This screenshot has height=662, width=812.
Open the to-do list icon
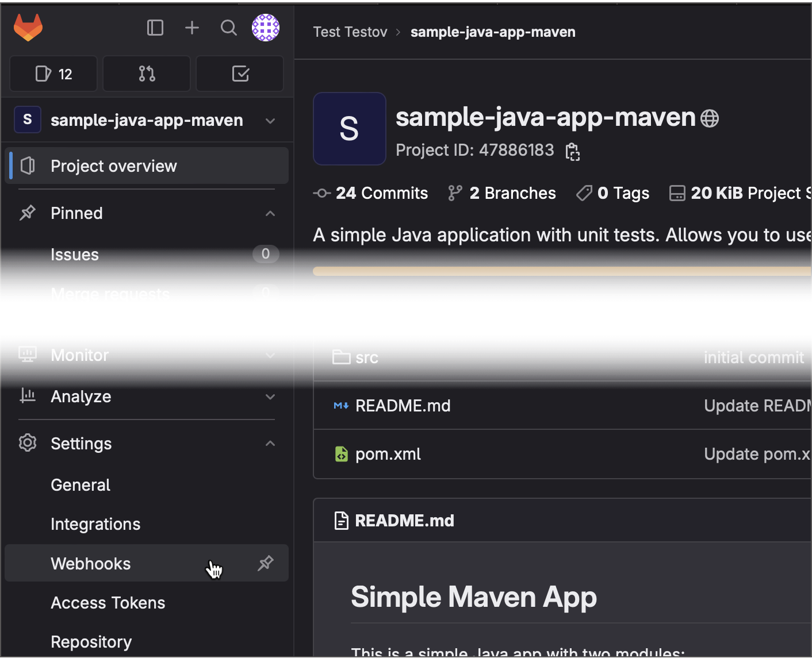pos(240,74)
